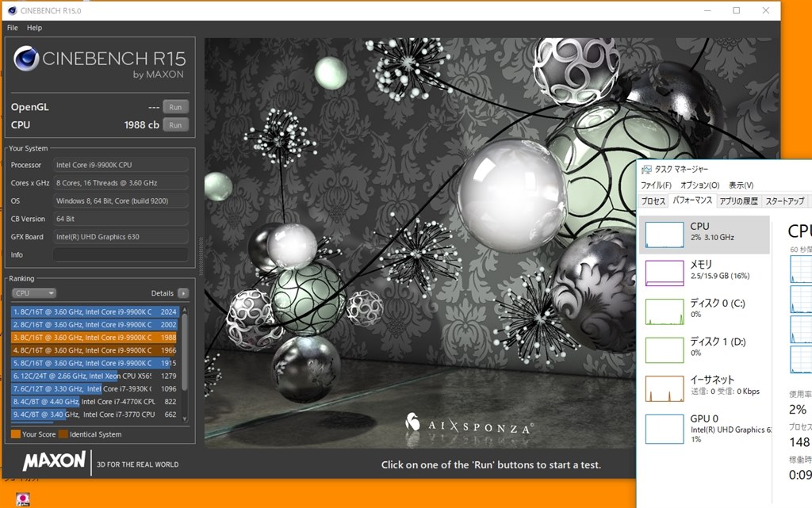This screenshot has width=812, height=508.
Task: Switch to the プロセス tab in Task Manager
Action: 653,201
